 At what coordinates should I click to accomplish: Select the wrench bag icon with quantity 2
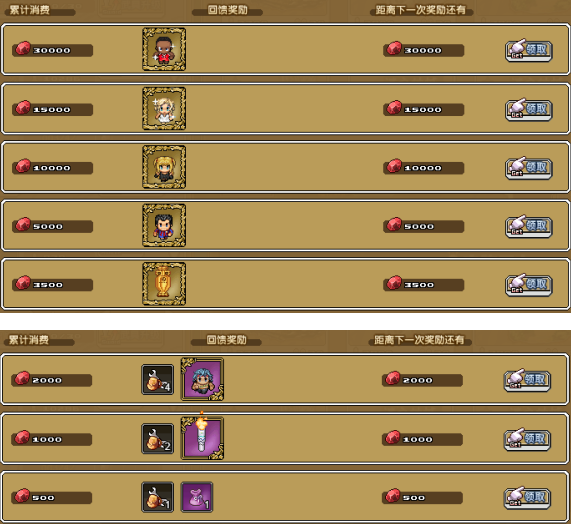[158, 438]
